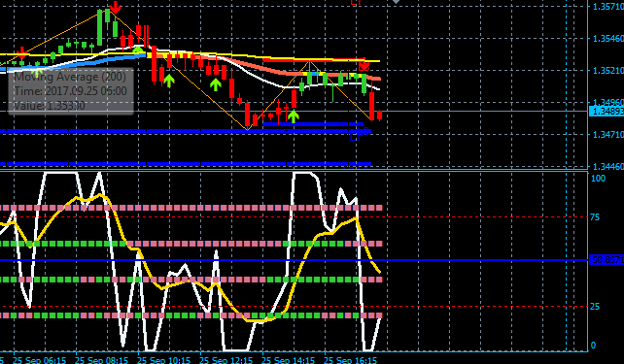Screen dimensions: 624x364
Task: Select the tall green candle before 08:15
Action: [99, 28]
